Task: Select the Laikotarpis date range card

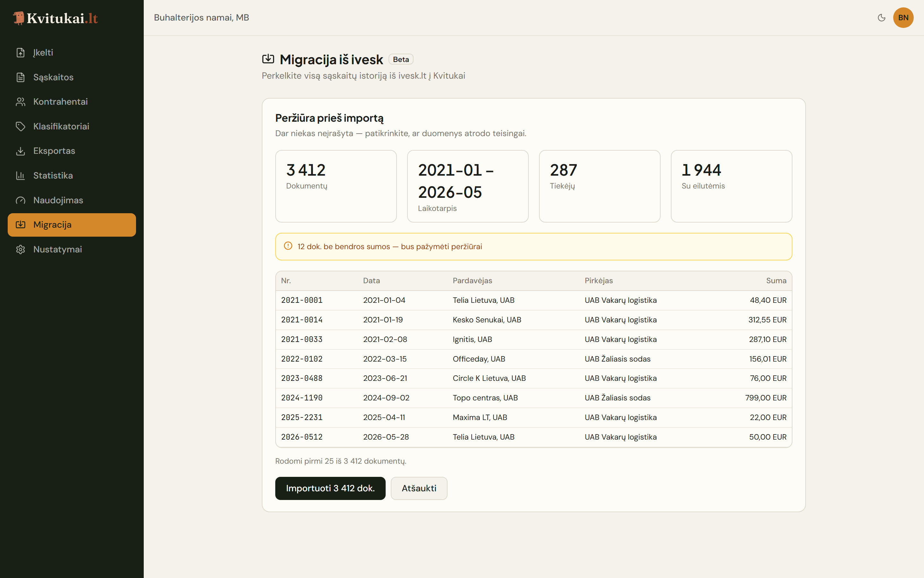Action: click(468, 186)
